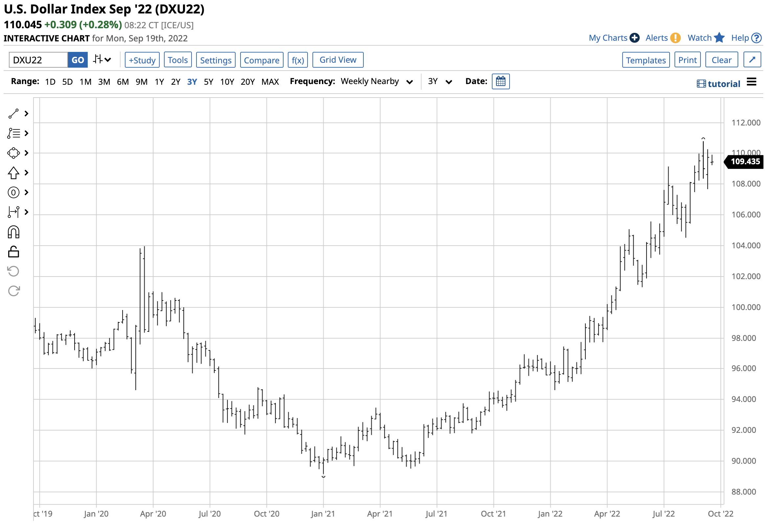Select the MAX range
This screenshot has height=532, width=778.
270,82
